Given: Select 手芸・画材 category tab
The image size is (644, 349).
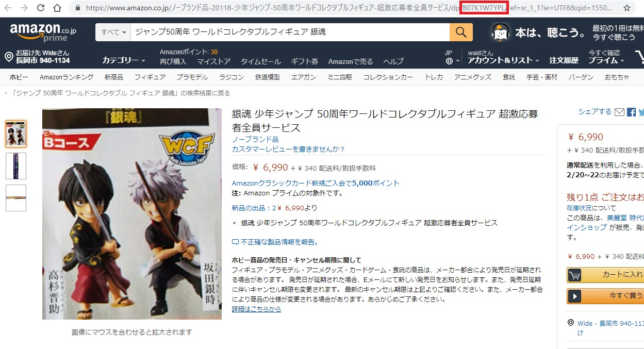Looking at the screenshot, I should point(542,77).
